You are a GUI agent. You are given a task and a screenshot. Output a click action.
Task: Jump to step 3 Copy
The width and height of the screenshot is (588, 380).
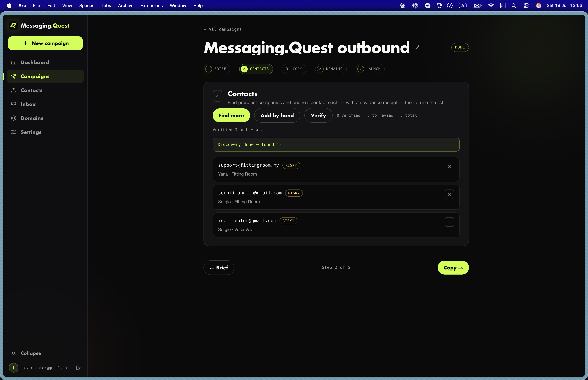pyautogui.click(x=294, y=69)
